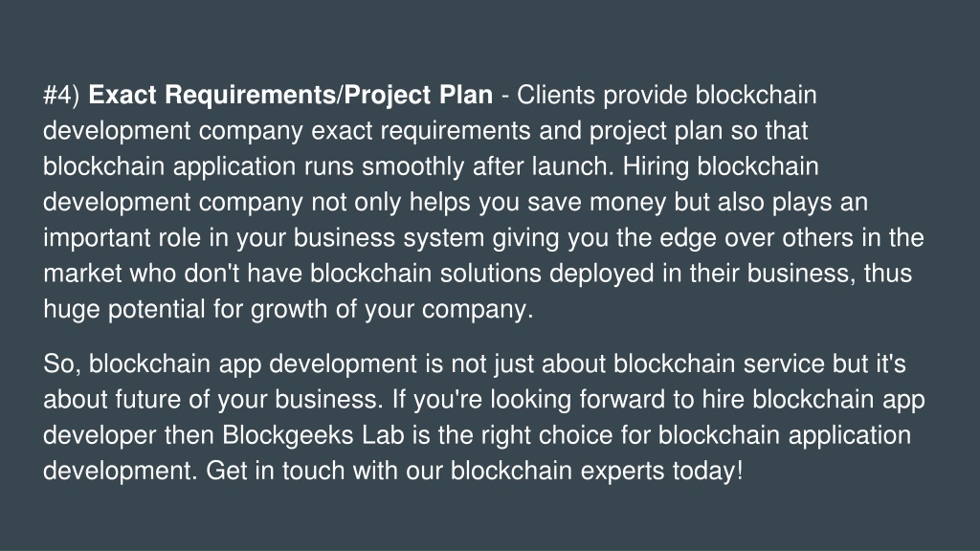The height and width of the screenshot is (551, 980).
Task: Click the words 'market who don't have'
Action: 172,274
